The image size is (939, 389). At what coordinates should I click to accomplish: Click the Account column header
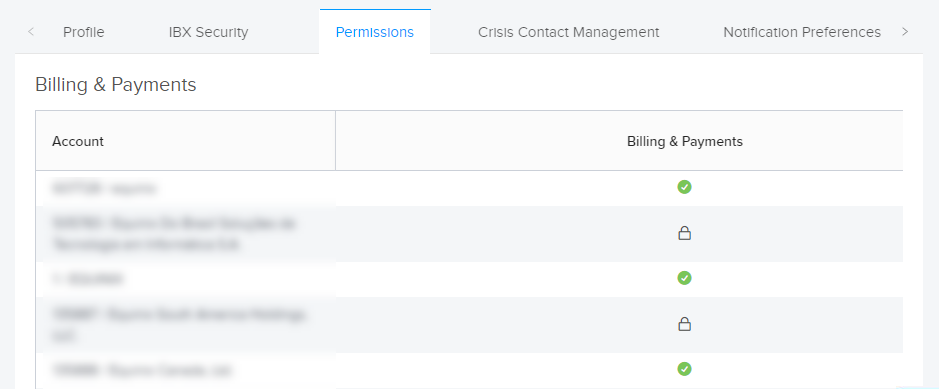[78, 141]
